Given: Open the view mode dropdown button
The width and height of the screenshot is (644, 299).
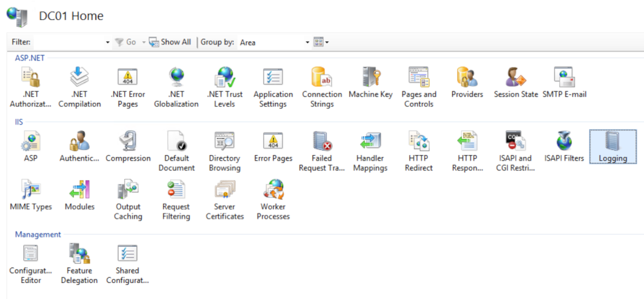Looking at the screenshot, I should click(321, 42).
